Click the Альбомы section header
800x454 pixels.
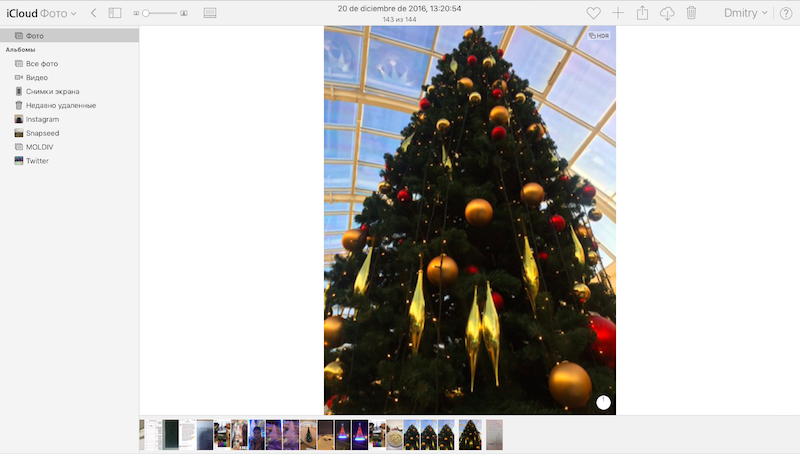(x=20, y=49)
